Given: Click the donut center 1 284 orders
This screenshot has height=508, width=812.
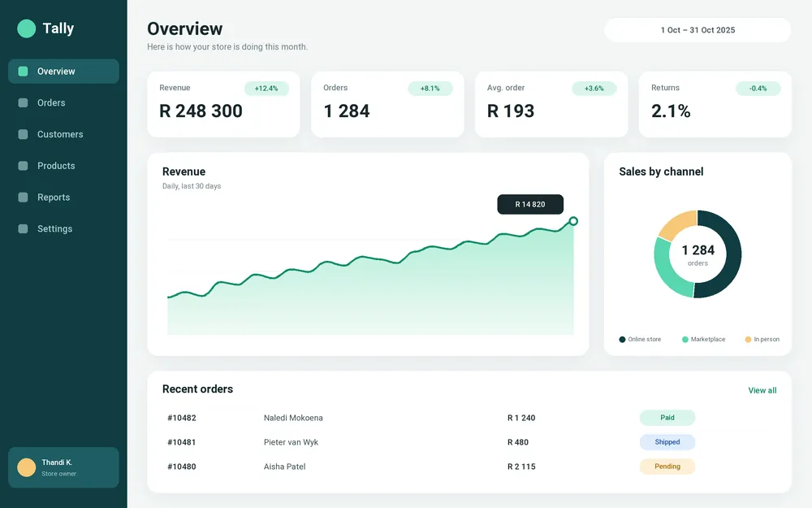Looking at the screenshot, I should coord(698,255).
